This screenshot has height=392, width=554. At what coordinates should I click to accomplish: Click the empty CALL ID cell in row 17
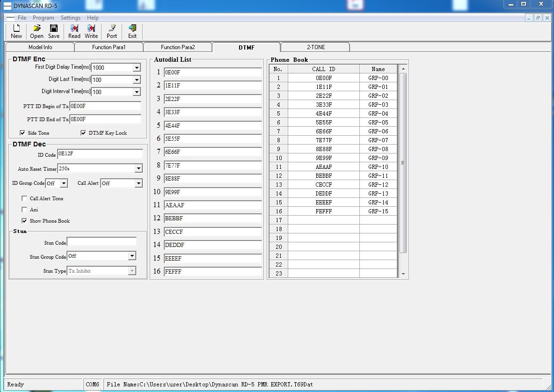pos(324,220)
